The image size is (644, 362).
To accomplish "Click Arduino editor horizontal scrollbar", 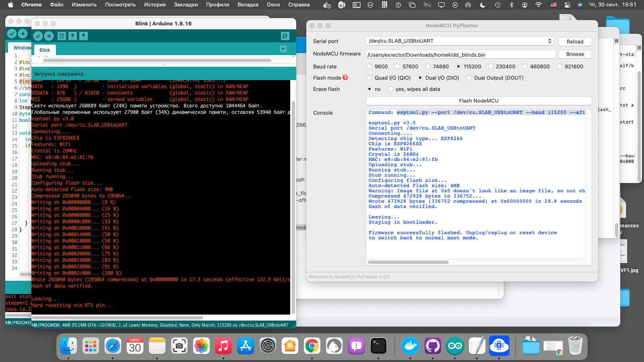I will click(x=157, y=60).
